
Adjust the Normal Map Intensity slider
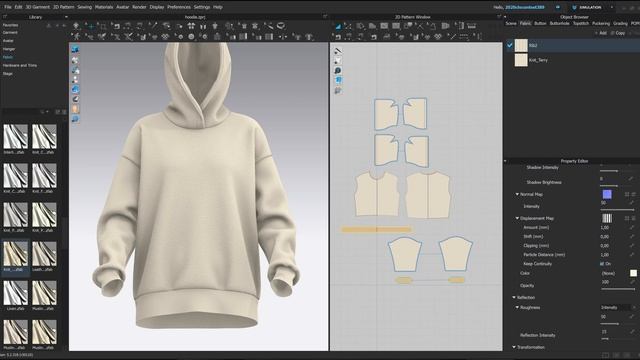pos(616,210)
